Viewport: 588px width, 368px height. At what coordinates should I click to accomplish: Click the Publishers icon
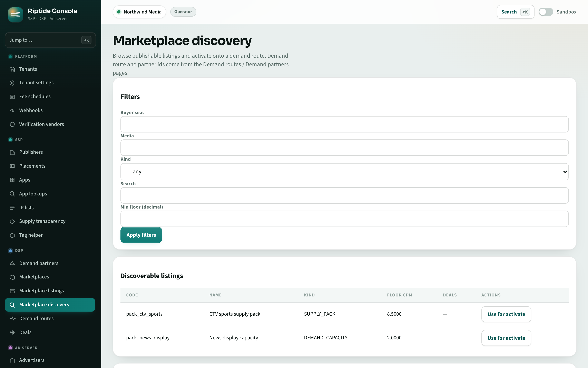tap(12, 152)
